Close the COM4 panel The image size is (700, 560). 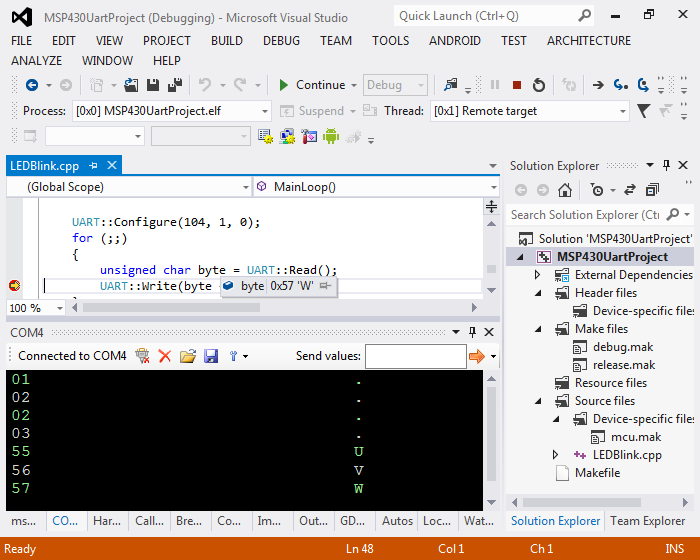[489, 332]
